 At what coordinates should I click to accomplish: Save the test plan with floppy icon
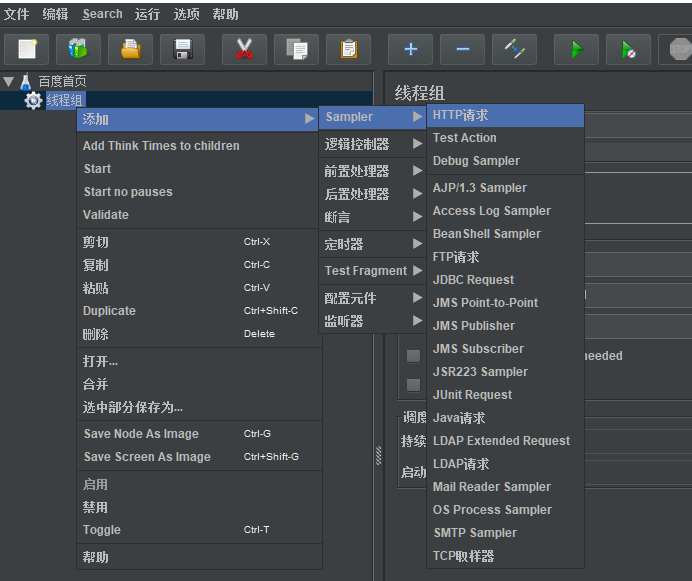click(182, 49)
